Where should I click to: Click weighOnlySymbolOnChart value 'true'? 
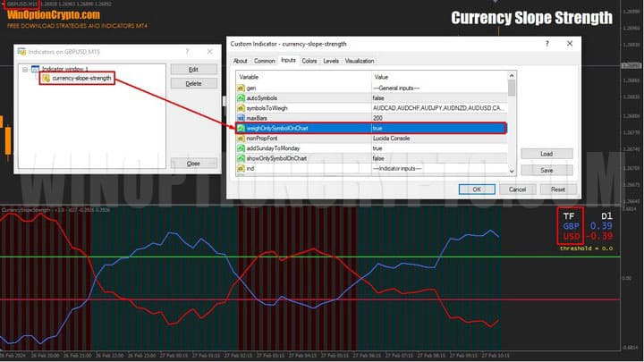(377, 128)
